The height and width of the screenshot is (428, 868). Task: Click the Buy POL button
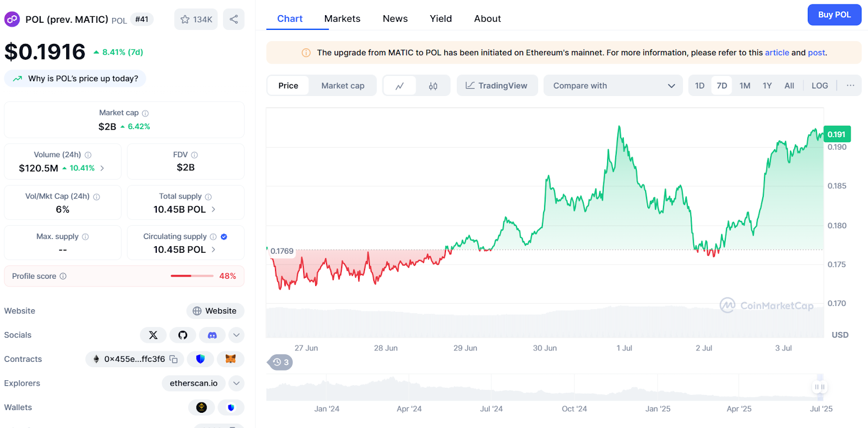tap(834, 15)
